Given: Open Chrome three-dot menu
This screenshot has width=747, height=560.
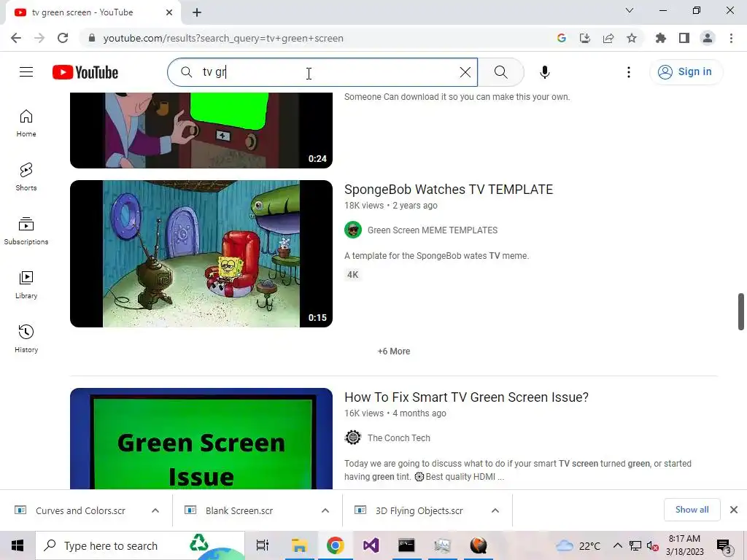Looking at the screenshot, I should (x=731, y=38).
